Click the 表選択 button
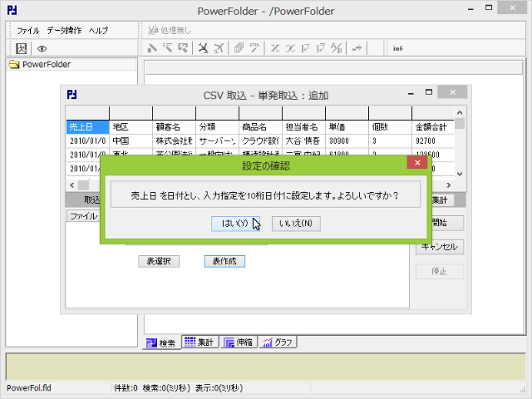 coord(158,261)
